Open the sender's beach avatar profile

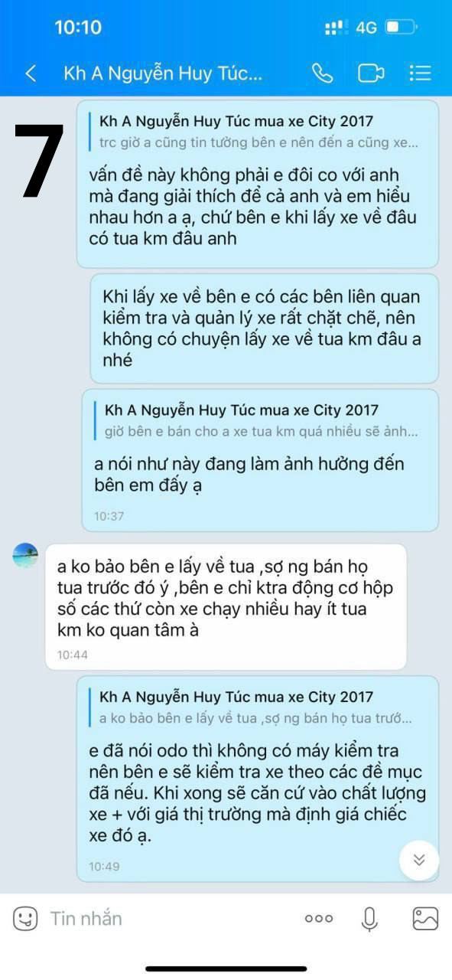(x=25, y=555)
